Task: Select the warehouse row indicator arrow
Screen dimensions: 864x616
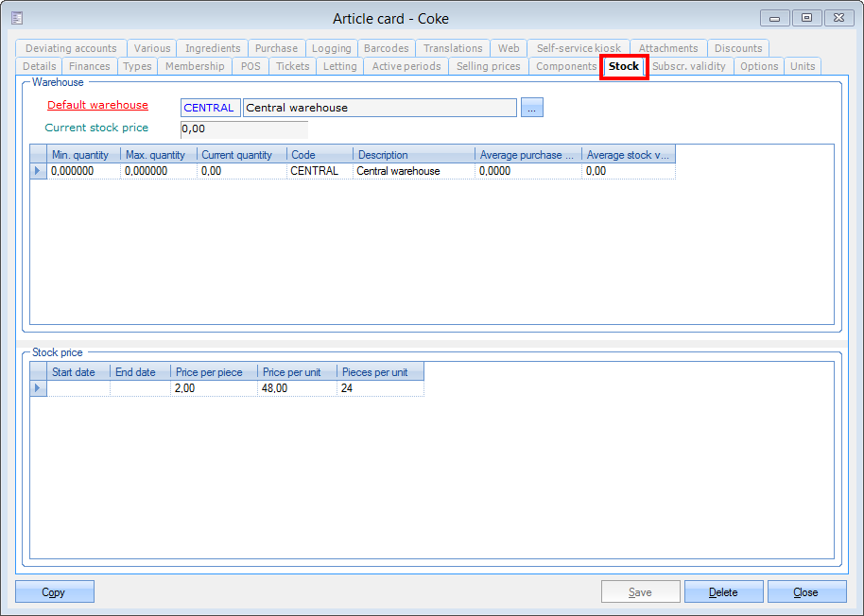Action: (x=38, y=171)
